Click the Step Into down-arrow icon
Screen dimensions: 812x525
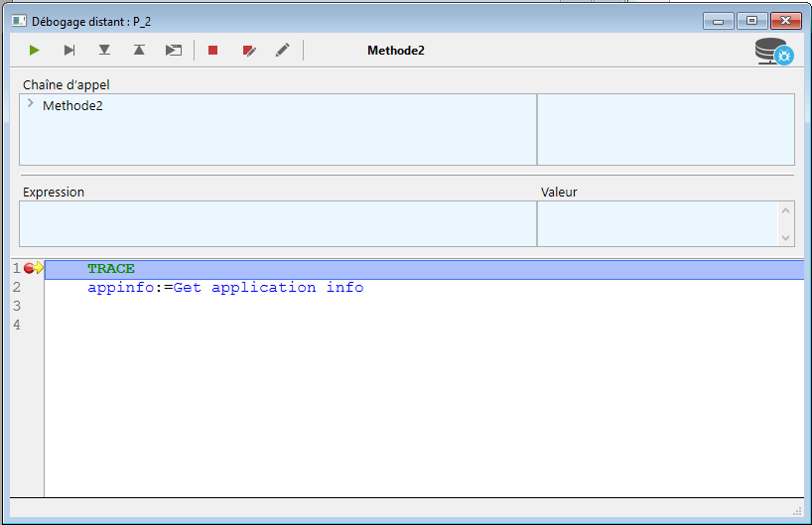[x=104, y=50]
